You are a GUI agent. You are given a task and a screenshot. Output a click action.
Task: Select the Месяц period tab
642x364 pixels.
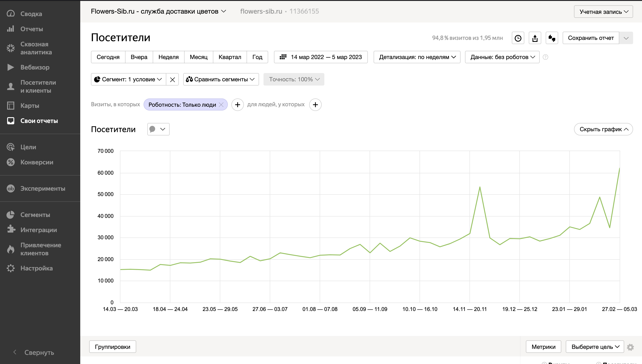198,57
